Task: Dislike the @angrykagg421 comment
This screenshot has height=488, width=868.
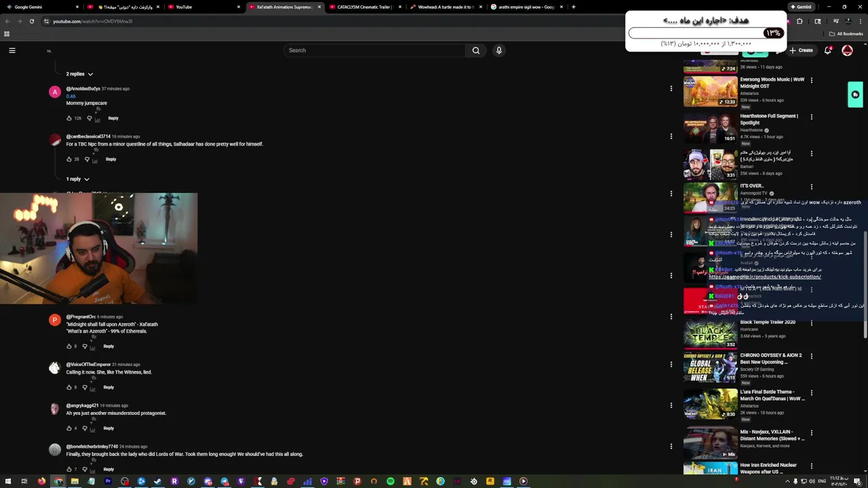Action: point(85,428)
